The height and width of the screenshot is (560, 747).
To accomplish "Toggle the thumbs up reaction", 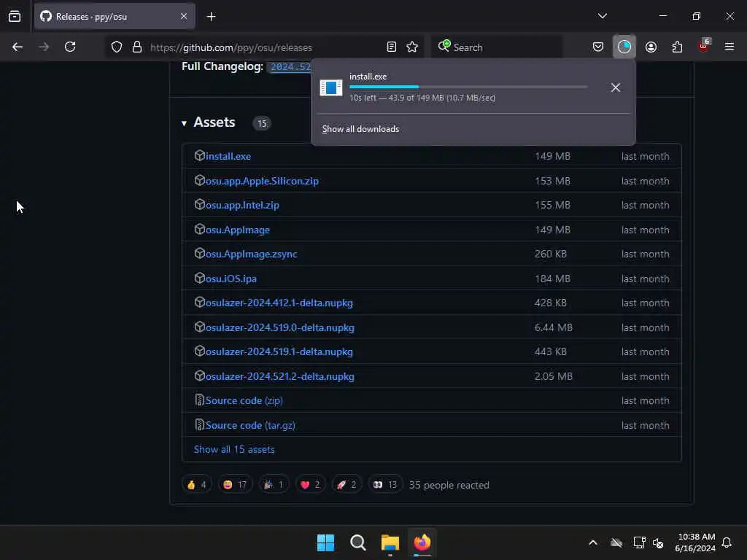I will point(197,485).
